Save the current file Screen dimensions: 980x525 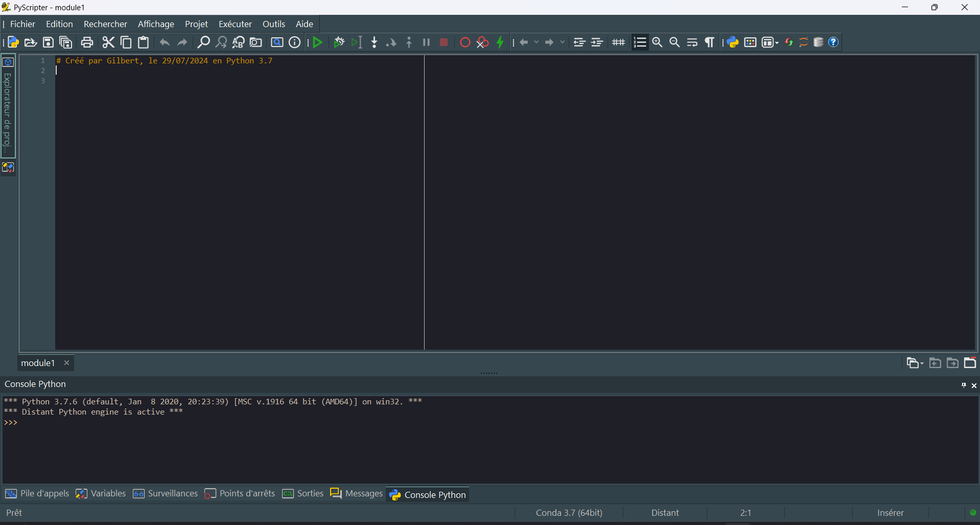(48, 42)
